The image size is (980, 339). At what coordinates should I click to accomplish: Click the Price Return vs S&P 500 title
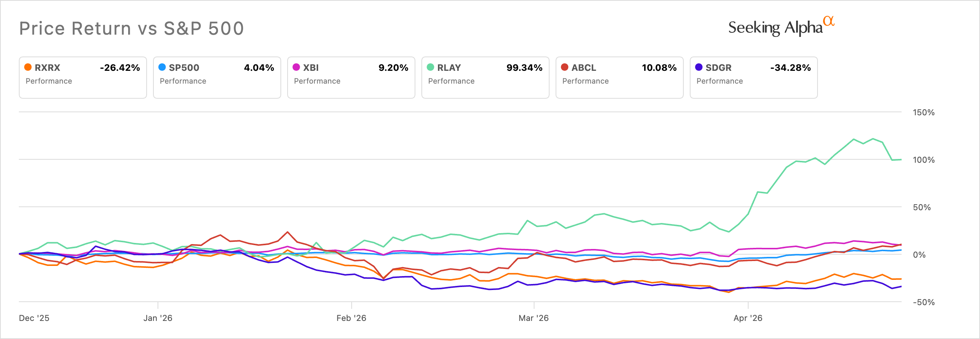[132, 29]
